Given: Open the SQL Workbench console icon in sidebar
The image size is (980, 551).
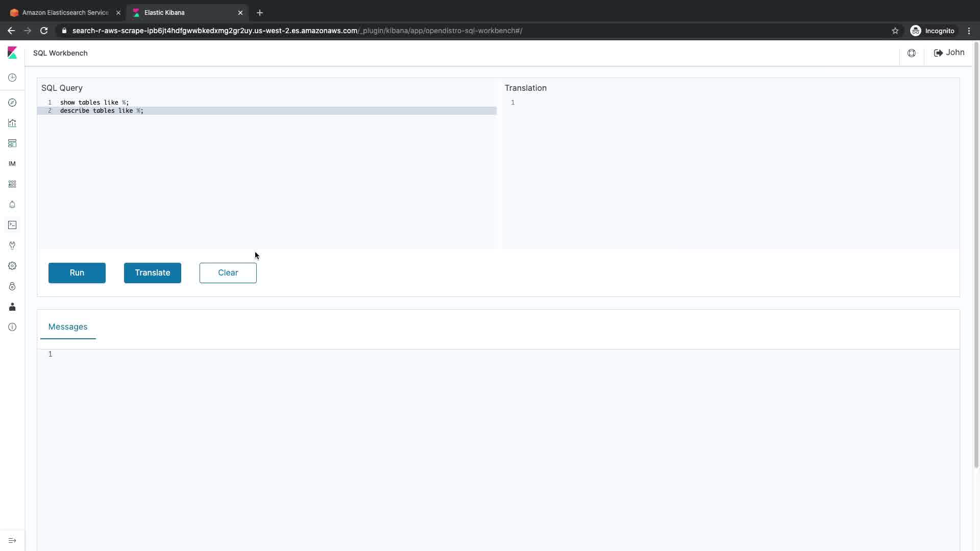Looking at the screenshot, I should click(12, 225).
